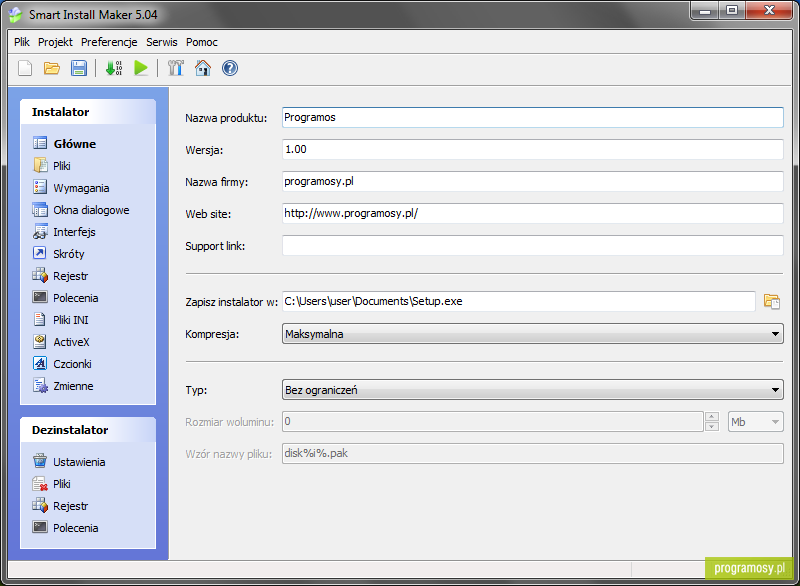The height and width of the screenshot is (586, 800).
Task: Open Pliki section under Instalator
Action: [x=52, y=166]
